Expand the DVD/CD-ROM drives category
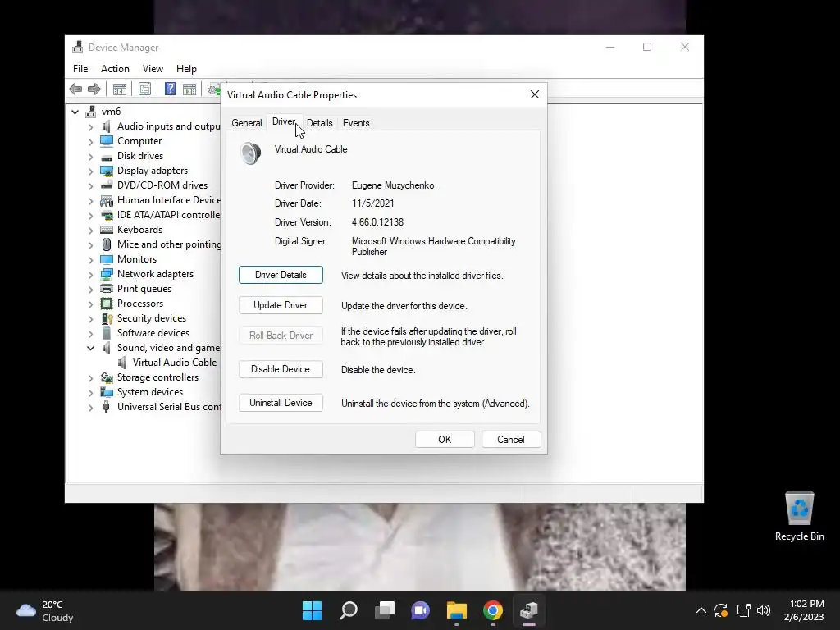Screen dimensions: 840x630 pos(90,186)
